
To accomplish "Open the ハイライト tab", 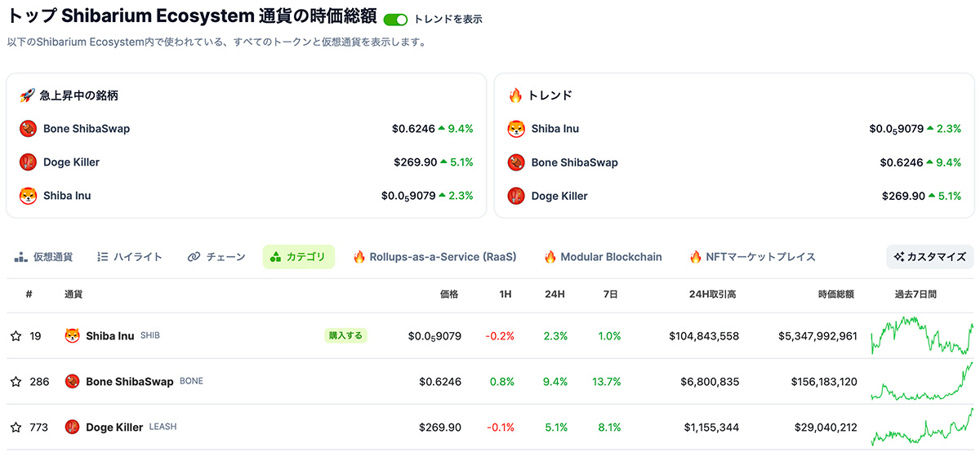I will coord(130,257).
